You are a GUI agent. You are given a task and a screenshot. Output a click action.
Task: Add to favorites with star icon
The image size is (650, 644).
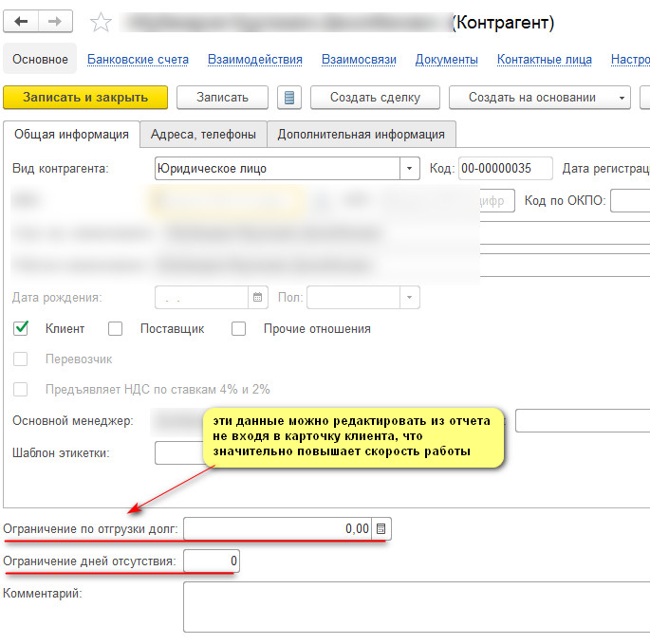click(101, 22)
